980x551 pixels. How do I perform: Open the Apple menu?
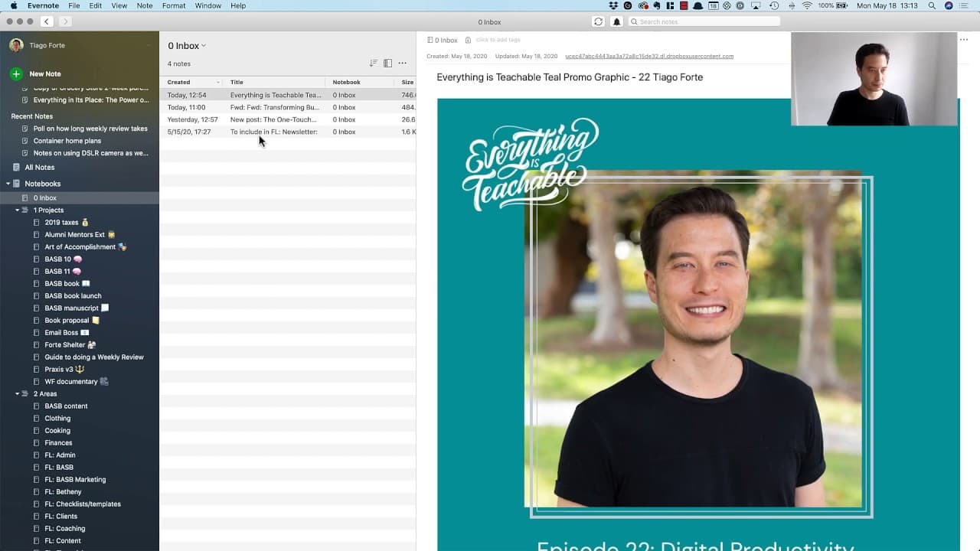point(13,5)
